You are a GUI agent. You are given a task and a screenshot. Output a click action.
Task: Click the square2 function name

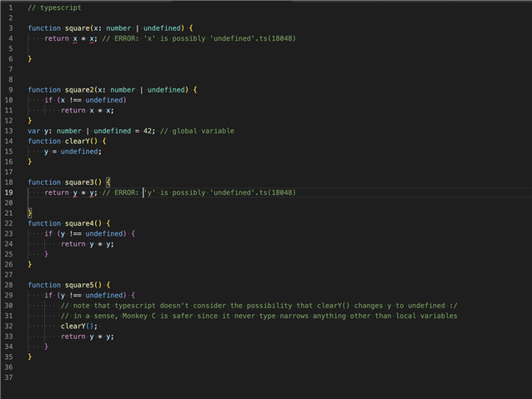(x=83, y=90)
